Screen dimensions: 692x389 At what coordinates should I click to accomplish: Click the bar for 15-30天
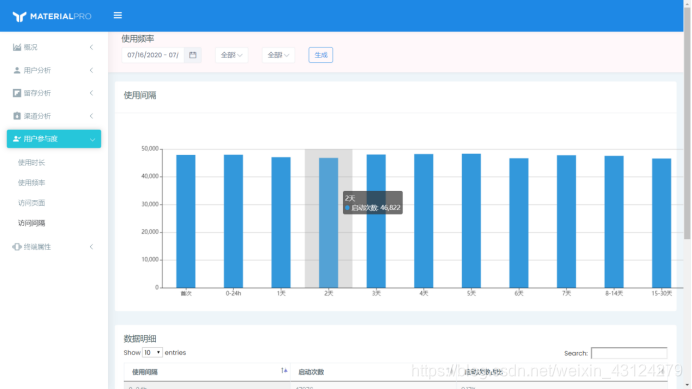pos(662,223)
